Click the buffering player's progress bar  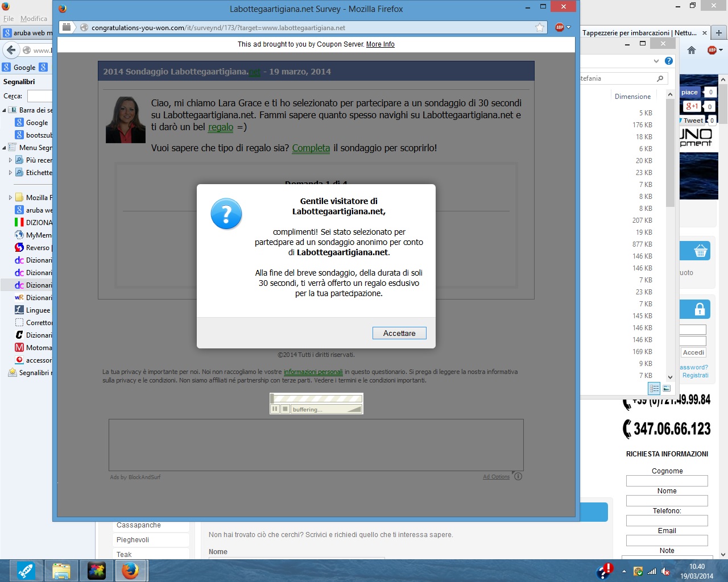click(x=316, y=398)
